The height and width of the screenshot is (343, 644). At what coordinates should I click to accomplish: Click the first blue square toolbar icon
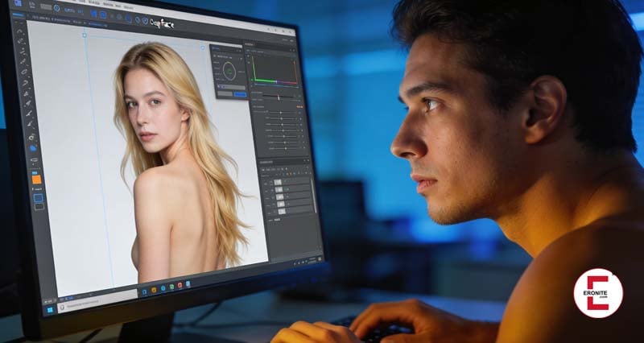(x=93, y=14)
